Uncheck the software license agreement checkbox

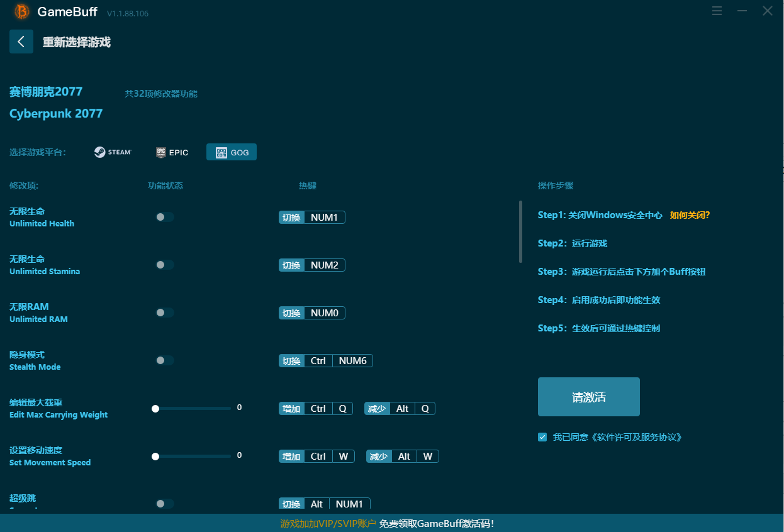(542, 437)
